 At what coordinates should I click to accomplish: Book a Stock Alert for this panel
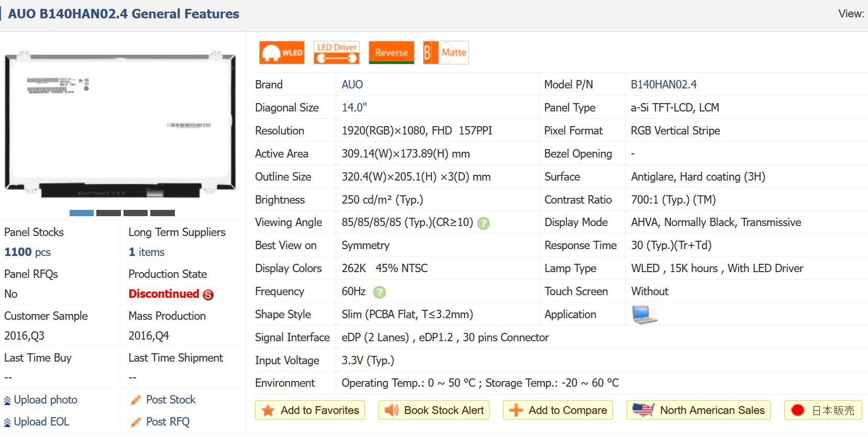434,410
